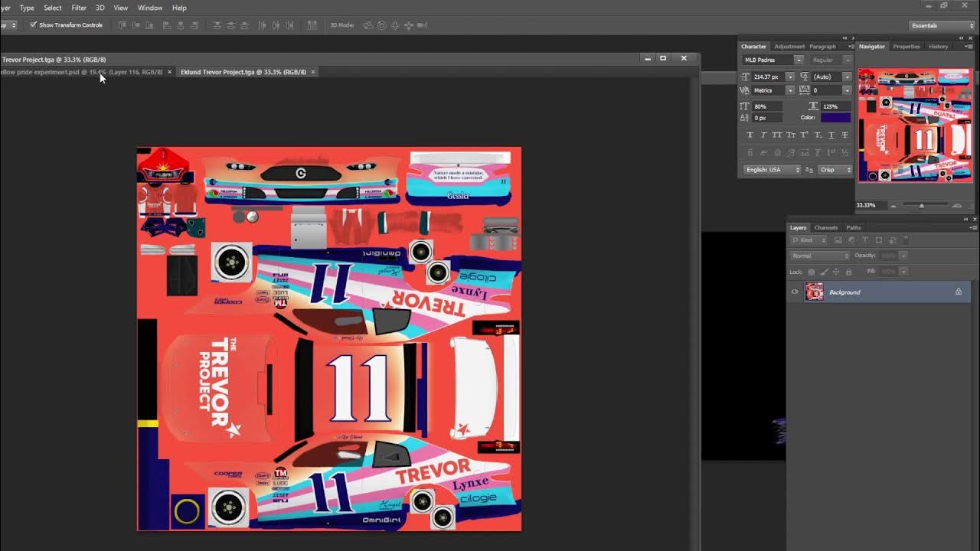The width and height of the screenshot is (980, 551).
Task: Open the tracking value dropdown
Action: tap(847, 90)
